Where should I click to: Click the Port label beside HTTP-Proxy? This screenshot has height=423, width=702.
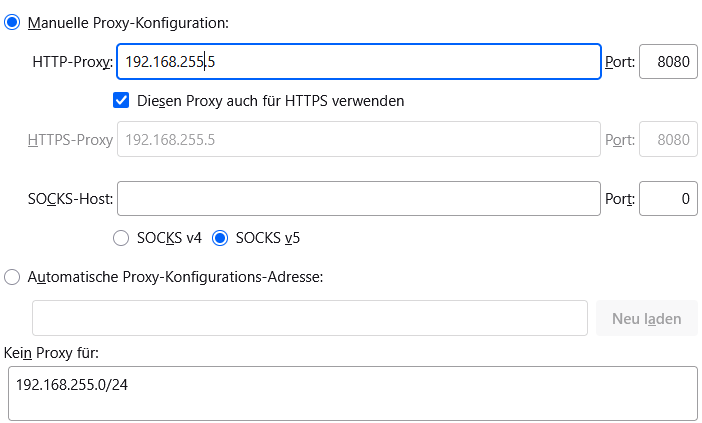point(619,62)
